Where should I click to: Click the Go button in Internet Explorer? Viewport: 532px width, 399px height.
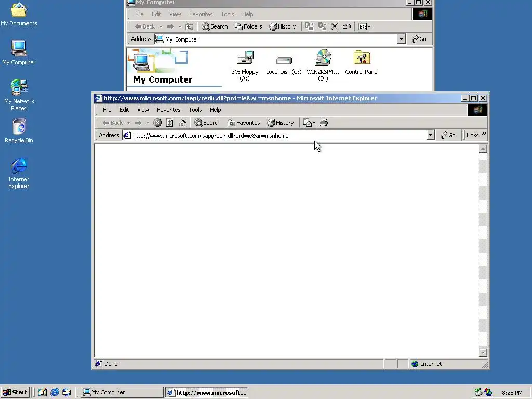click(448, 135)
